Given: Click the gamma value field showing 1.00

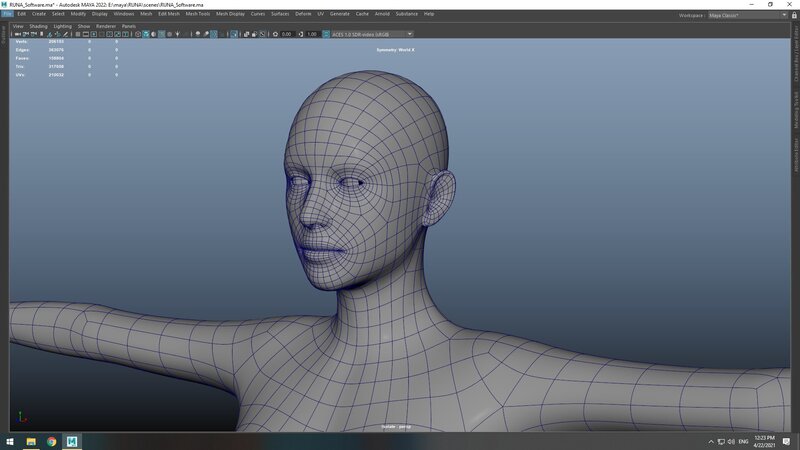Looking at the screenshot, I should click(x=311, y=34).
